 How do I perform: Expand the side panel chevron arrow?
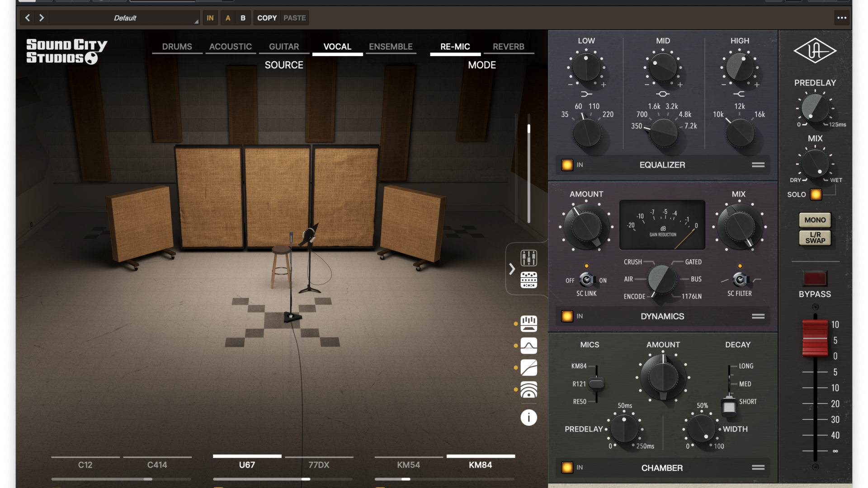coord(512,269)
